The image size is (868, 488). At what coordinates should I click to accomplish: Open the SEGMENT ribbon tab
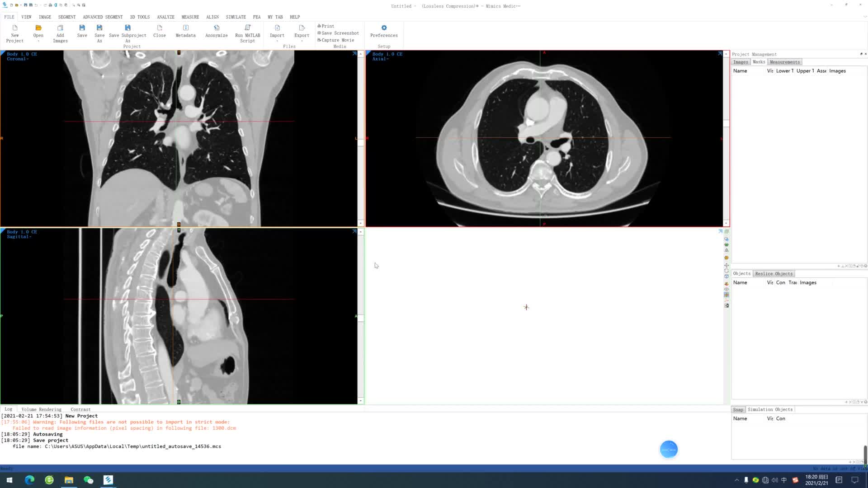pyautogui.click(x=67, y=17)
